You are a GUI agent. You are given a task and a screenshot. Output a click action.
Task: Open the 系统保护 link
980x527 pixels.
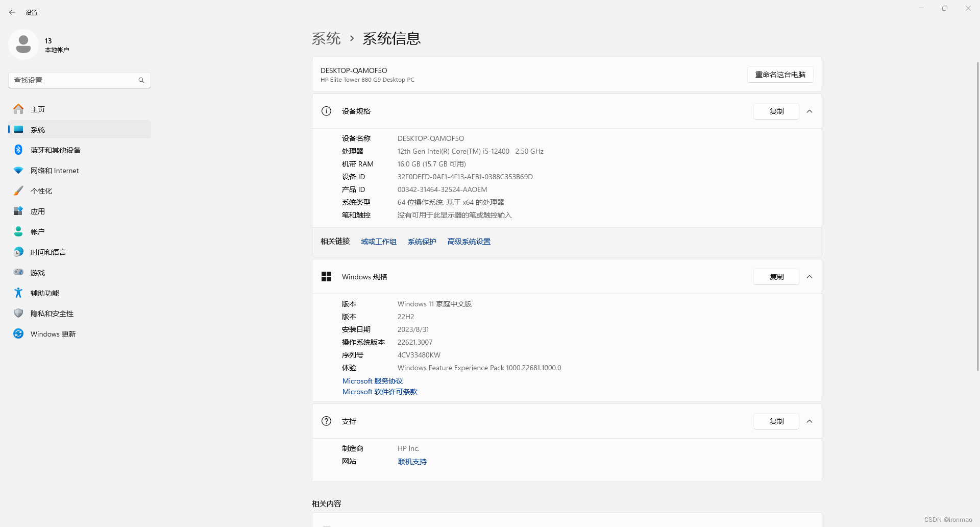pos(422,242)
